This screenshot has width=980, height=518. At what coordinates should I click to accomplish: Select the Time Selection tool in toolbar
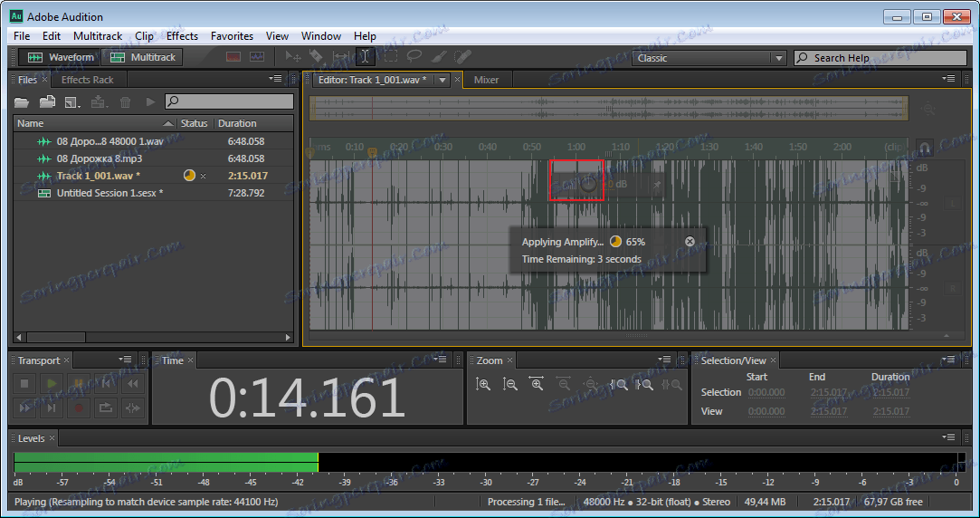[365, 57]
